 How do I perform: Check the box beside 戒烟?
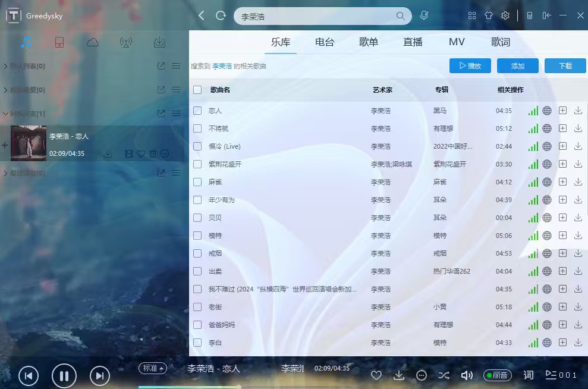click(197, 253)
